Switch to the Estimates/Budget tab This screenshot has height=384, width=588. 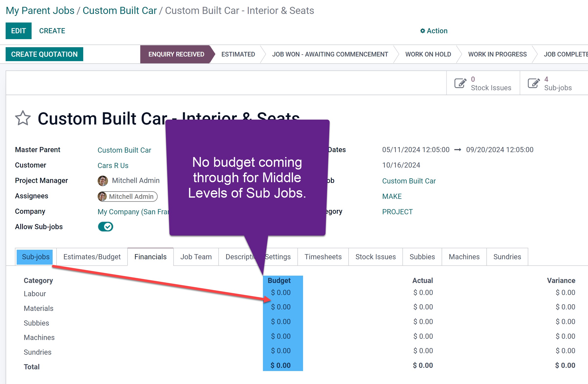[x=92, y=257]
